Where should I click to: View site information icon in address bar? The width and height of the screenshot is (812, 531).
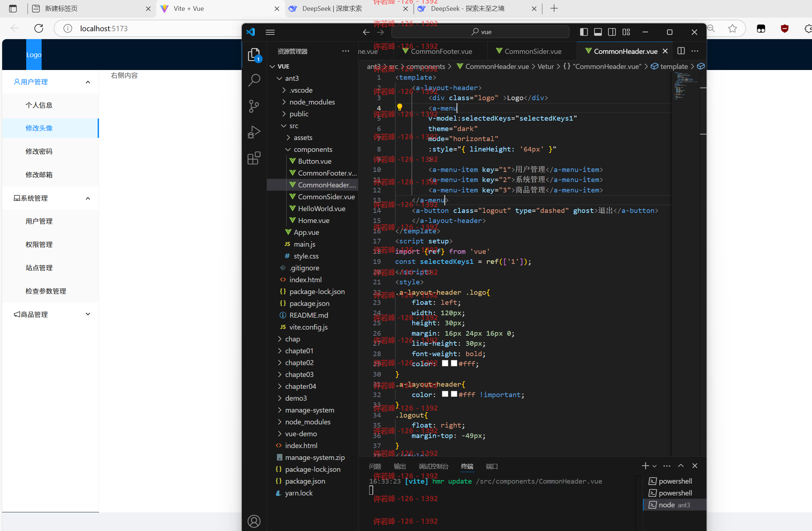(x=67, y=28)
